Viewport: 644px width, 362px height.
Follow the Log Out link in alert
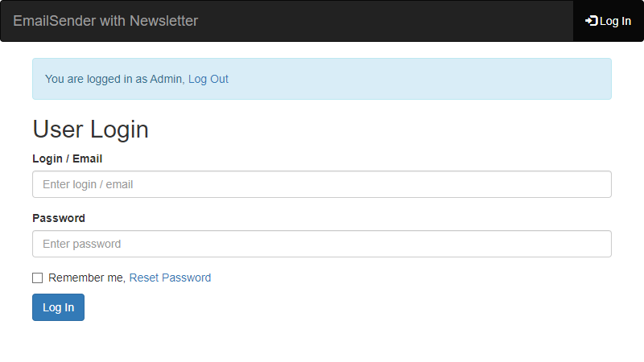coord(208,79)
